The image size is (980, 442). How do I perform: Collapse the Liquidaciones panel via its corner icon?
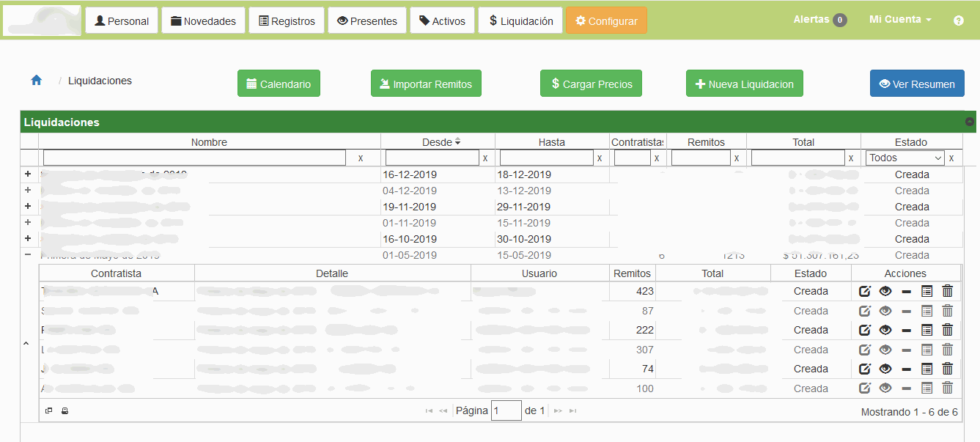(x=970, y=121)
